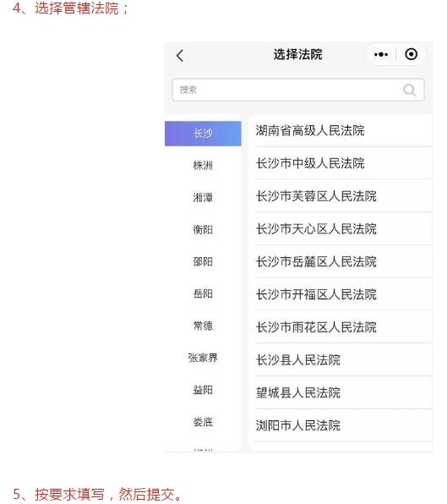
Task: Choose 邵阳 in the city sidebar
Action: [203, 261]
